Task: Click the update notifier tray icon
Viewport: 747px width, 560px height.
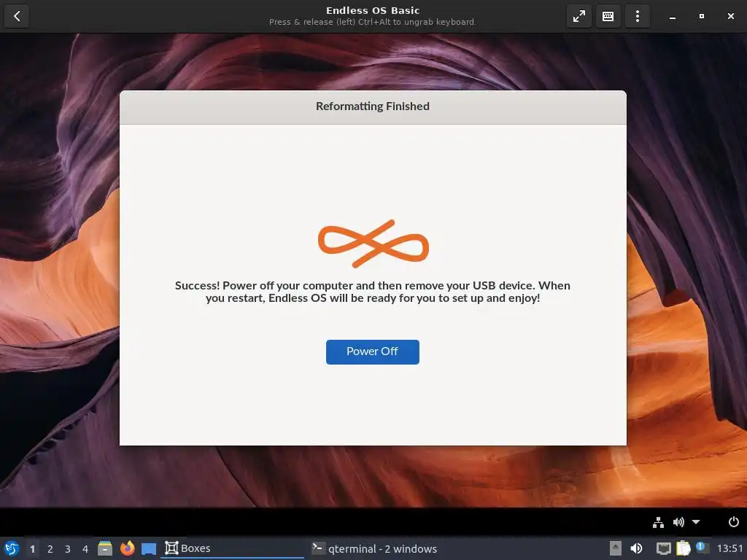Action: click(x=702, y=548)
